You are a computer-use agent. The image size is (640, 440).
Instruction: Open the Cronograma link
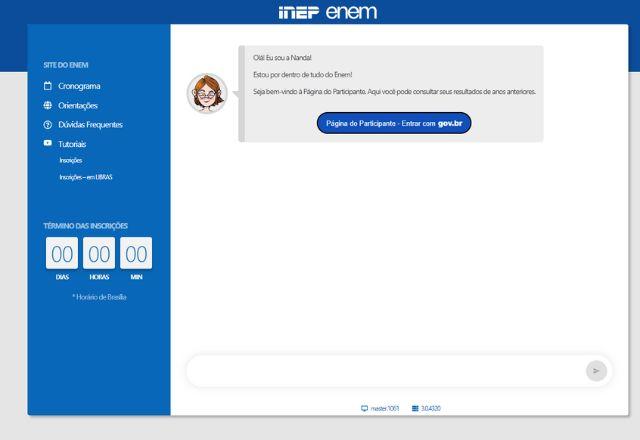pyautogui.click(x=79, y=86)
